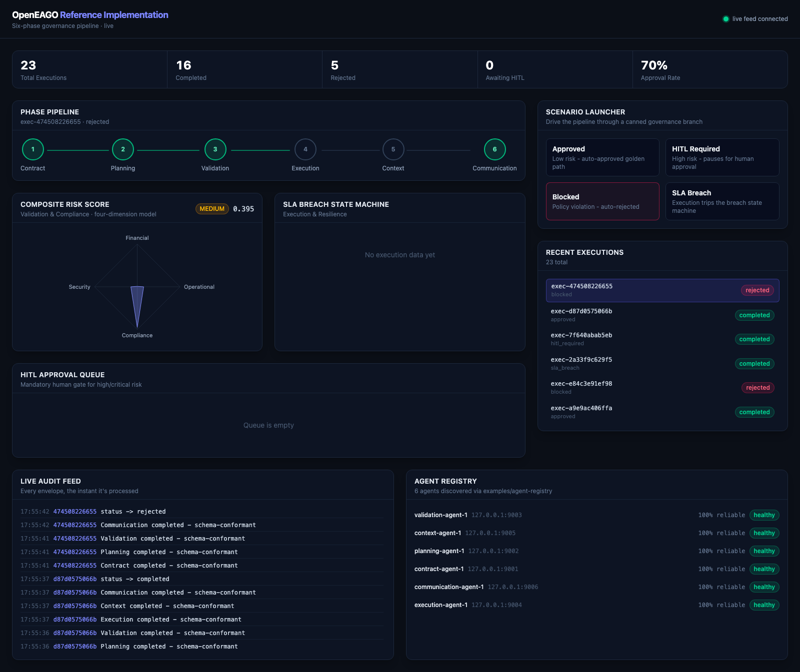Click the Compliance radar axis label
The image size is (800, 672).
[137, 335]
